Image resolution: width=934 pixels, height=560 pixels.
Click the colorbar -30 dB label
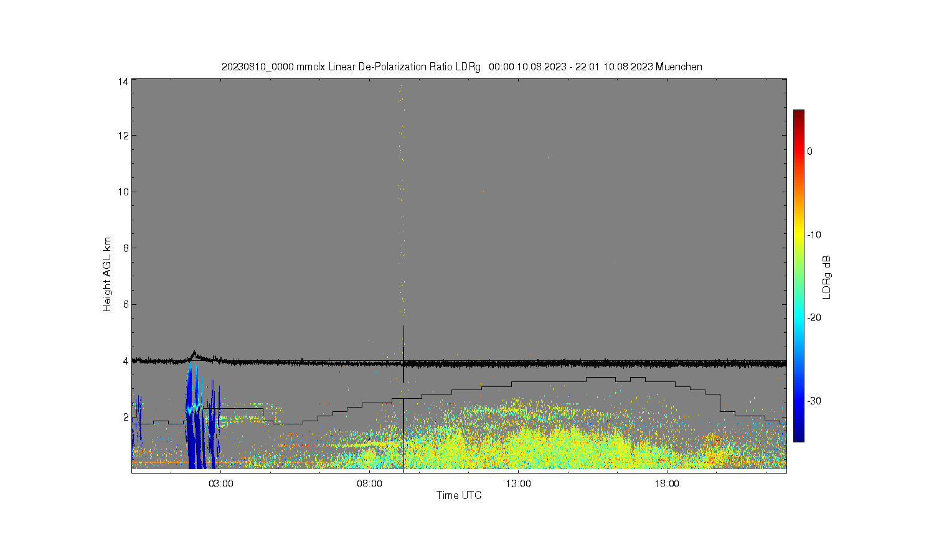(814, 401)
